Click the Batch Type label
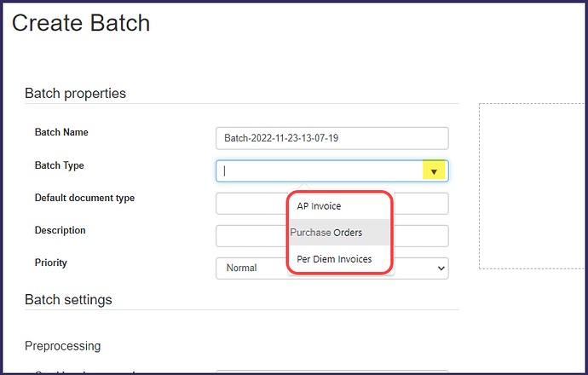This screenshot has width=588, height=375. (x=59, y=165)
